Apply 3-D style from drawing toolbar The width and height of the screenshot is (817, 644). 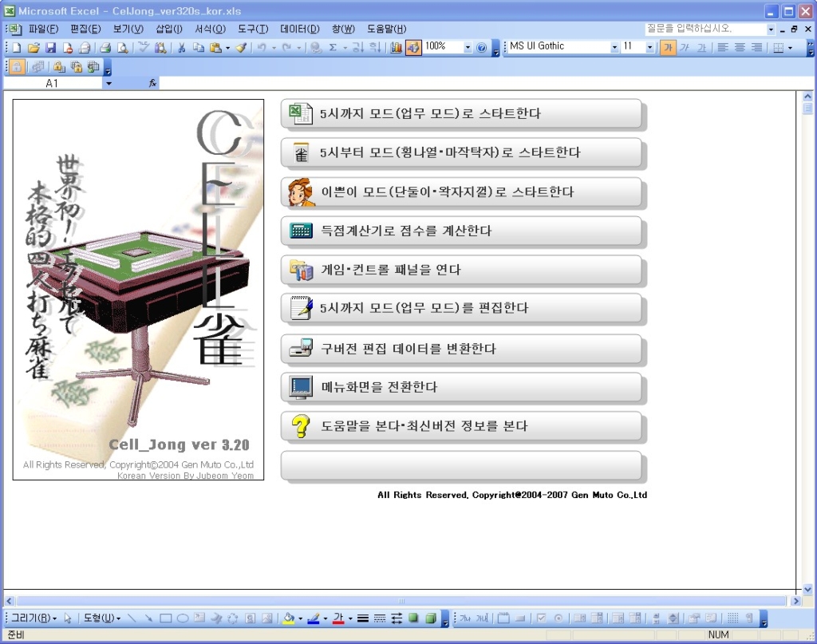pyautogui.click(x=430, y=618)
